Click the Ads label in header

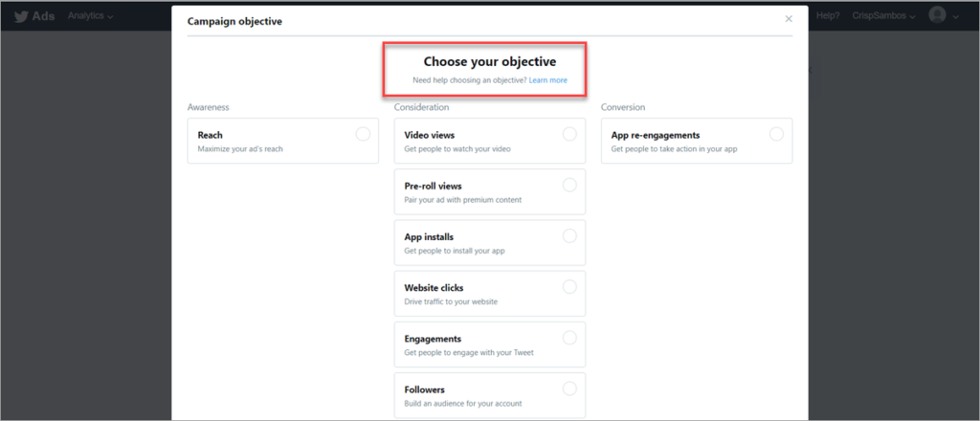(x=43, y=16)
